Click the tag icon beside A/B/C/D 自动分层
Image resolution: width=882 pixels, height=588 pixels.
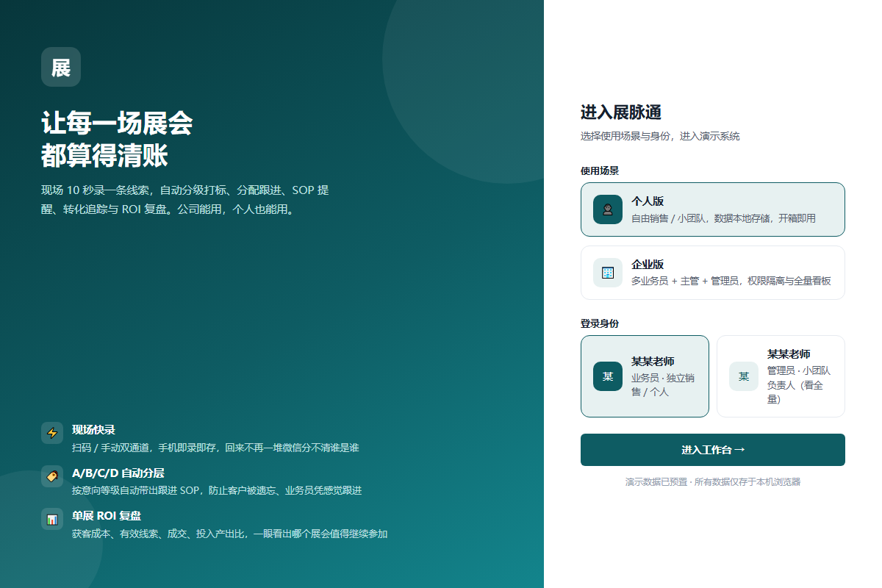click(x=52, y=476)
